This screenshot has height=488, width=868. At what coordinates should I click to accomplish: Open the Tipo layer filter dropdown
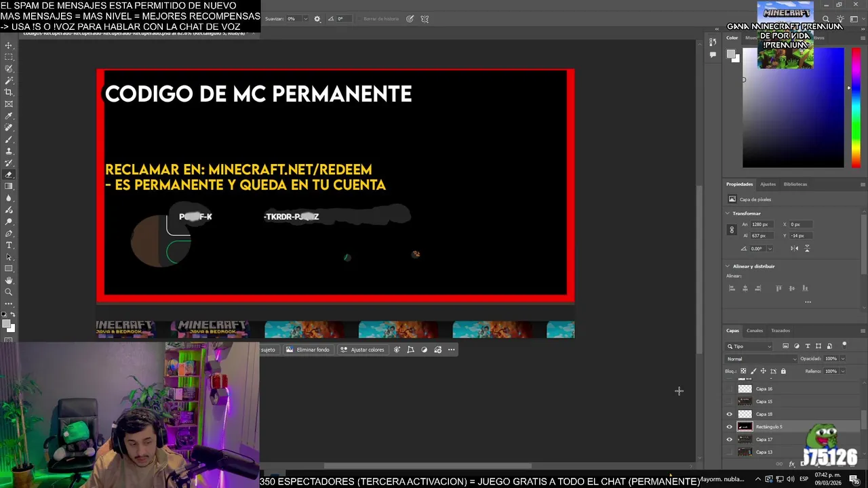click(750, 346)
